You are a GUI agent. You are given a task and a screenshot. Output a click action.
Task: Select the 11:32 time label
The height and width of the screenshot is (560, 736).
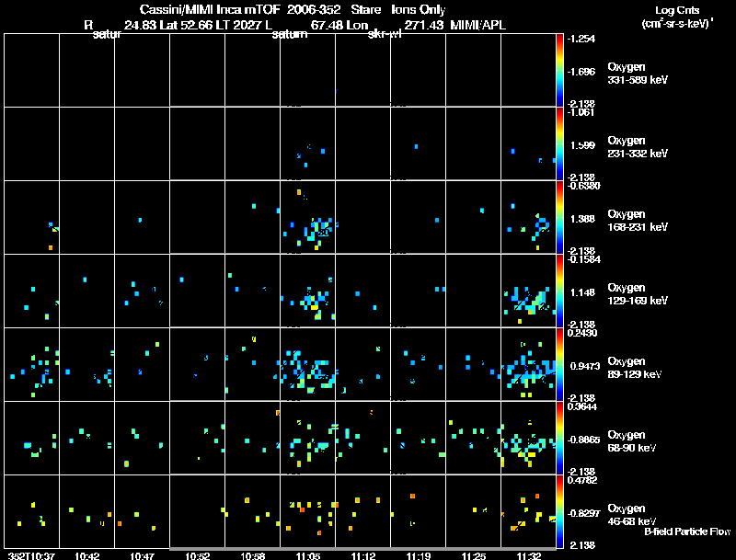tap(528, 555)
